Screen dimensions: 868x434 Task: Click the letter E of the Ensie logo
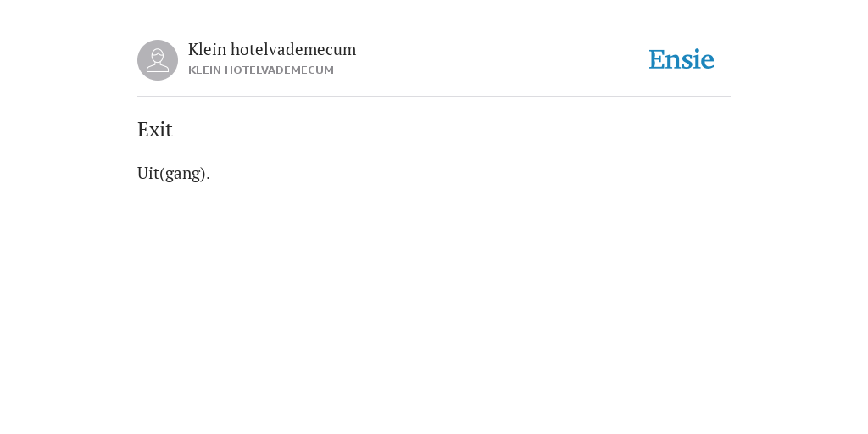[657, 60]
